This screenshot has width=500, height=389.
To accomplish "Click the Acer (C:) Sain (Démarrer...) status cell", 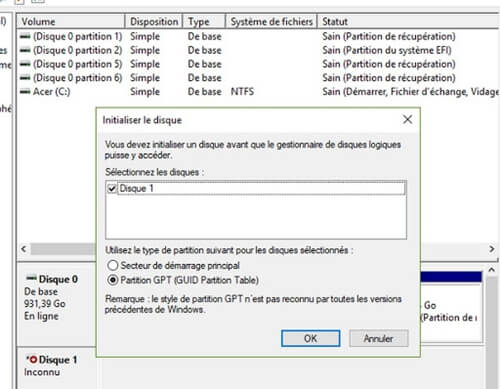I will pyautogui.click(x=410, y=92).
